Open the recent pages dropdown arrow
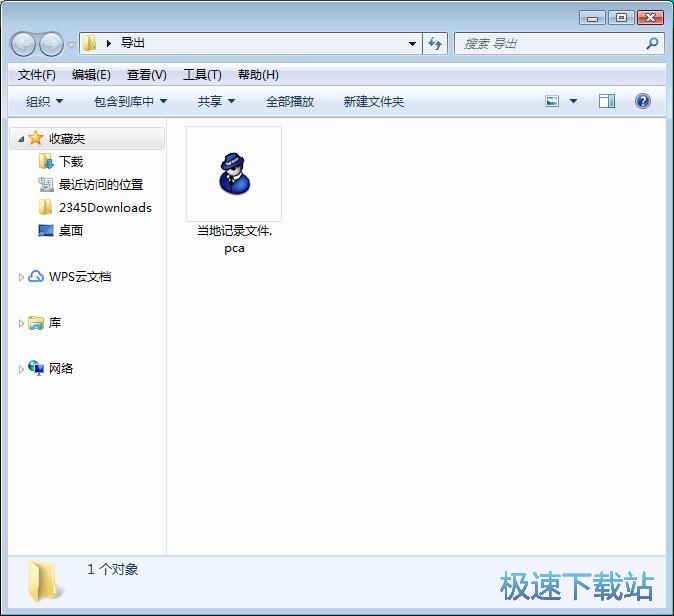The image size is (674, 616). click(x=71, y=44)
